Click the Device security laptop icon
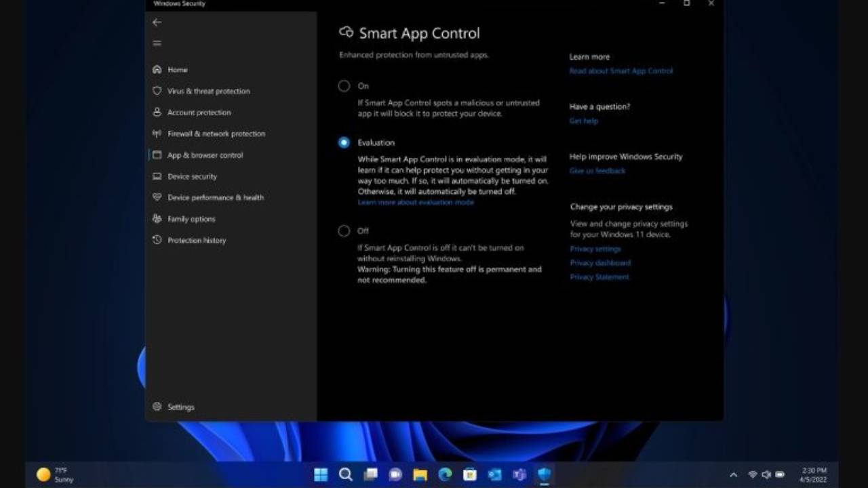868x488 pixels. pos(157,176)
